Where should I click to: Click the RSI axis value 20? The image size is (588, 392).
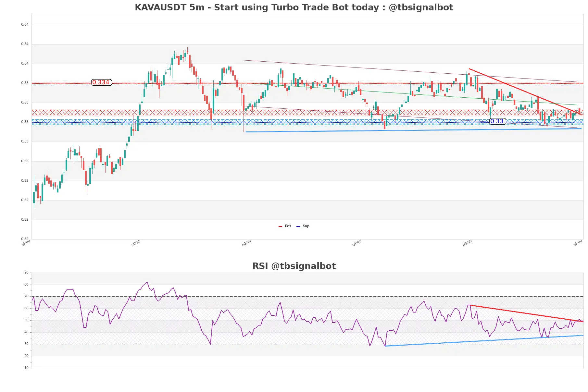tap(26, 356)
